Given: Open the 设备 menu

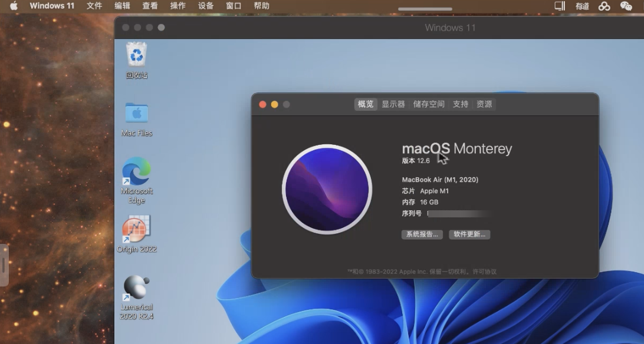Looking at the screenshot, I should pos(206,6).
